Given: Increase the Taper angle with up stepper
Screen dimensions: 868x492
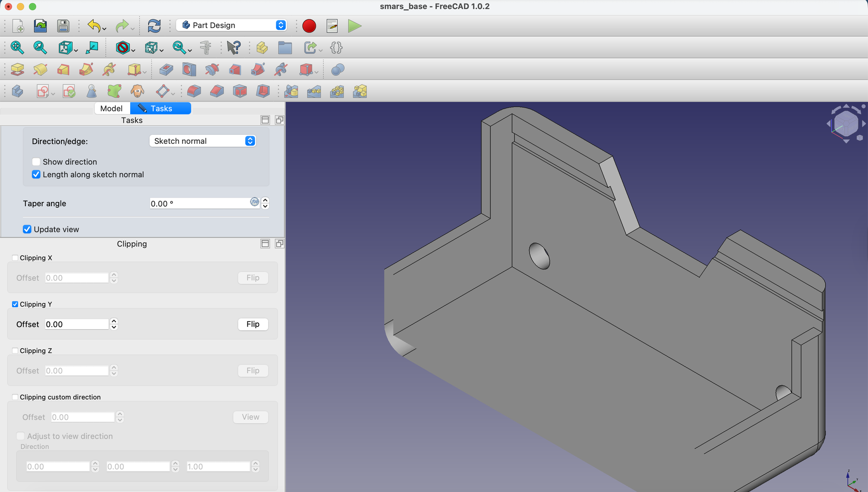Looking at the screenshot, I should click(265, 200).
